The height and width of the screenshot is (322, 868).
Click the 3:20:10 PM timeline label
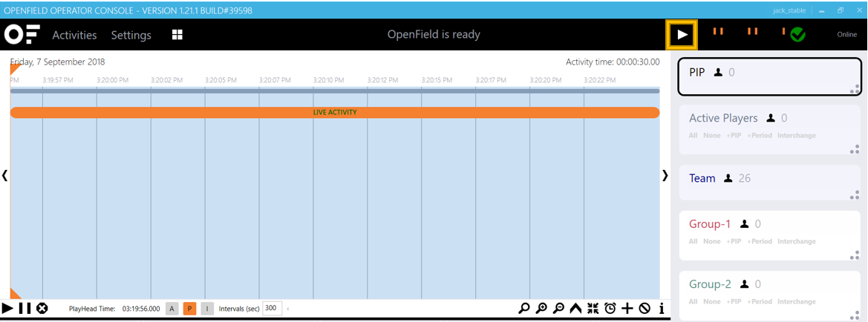pyautogui.click(x=328, y=80)
